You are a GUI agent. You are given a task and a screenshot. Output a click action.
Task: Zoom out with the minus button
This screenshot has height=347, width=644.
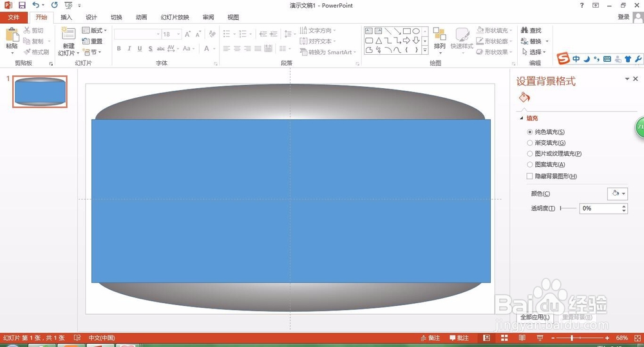pos(553,338)
